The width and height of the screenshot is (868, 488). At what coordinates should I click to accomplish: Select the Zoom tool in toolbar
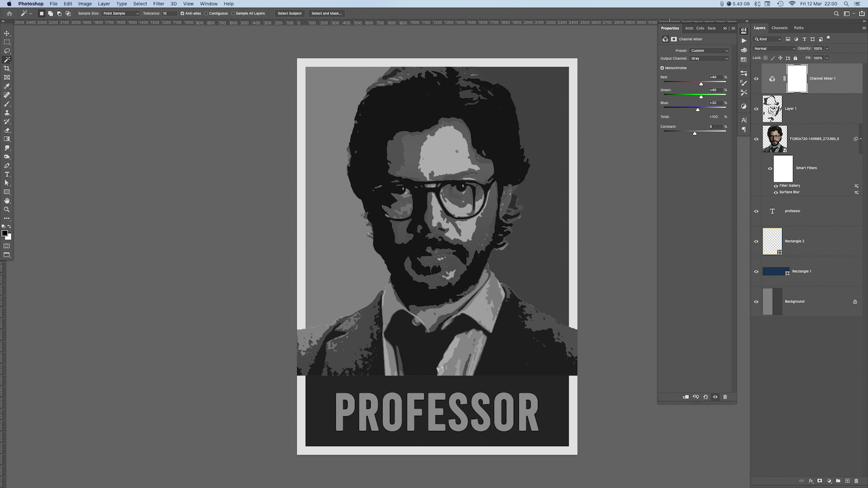[7, 210]
